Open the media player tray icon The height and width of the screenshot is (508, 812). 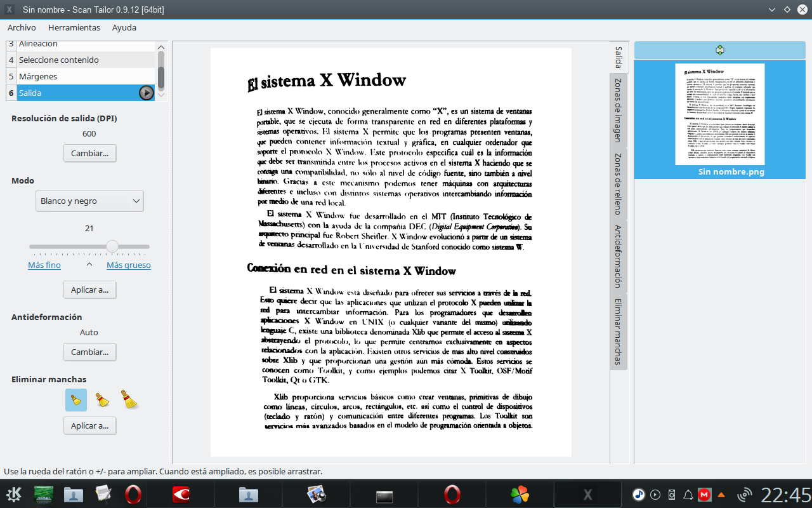(x=655, y=494)
